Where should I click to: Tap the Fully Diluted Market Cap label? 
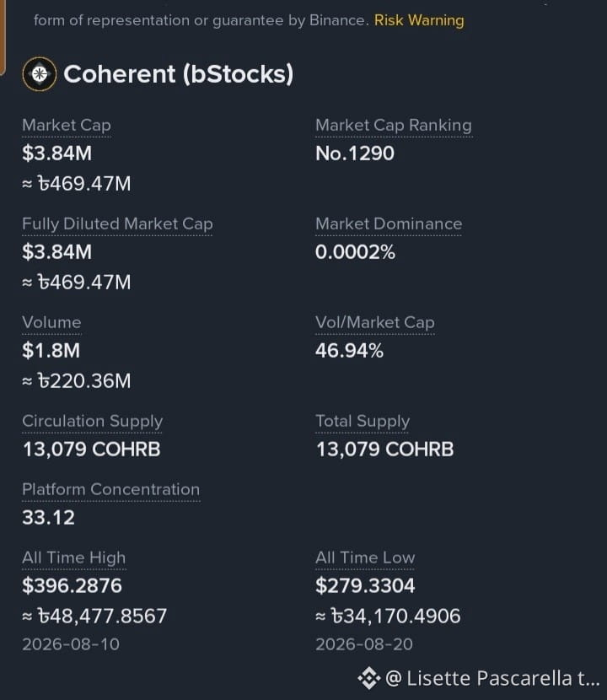pyautogui.click(x=117, y=224)
